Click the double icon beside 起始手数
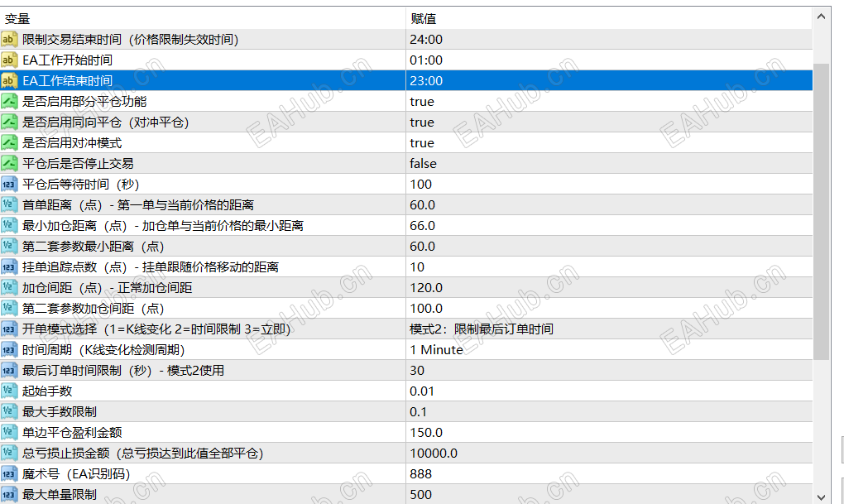The height and width of the screenshot is (504, 844). coord(9,391)
